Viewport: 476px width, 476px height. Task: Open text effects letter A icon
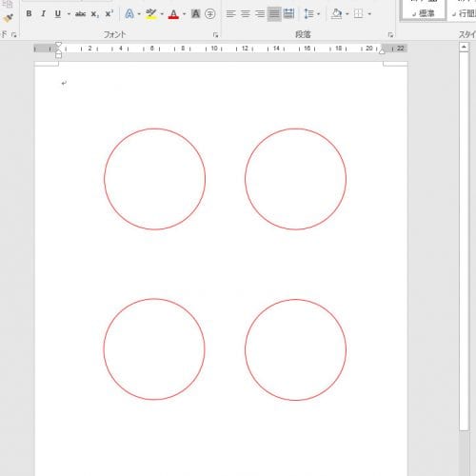[x=129, y=14]
